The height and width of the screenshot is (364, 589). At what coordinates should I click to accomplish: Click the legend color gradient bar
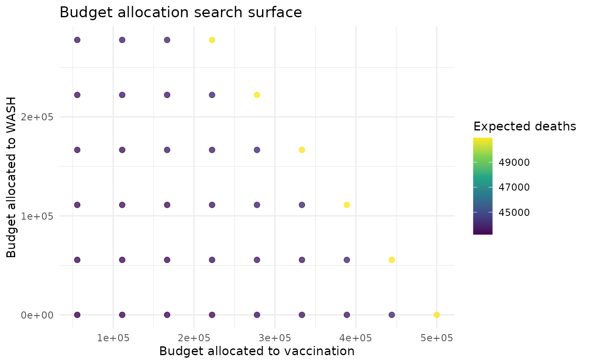[483, 186]
